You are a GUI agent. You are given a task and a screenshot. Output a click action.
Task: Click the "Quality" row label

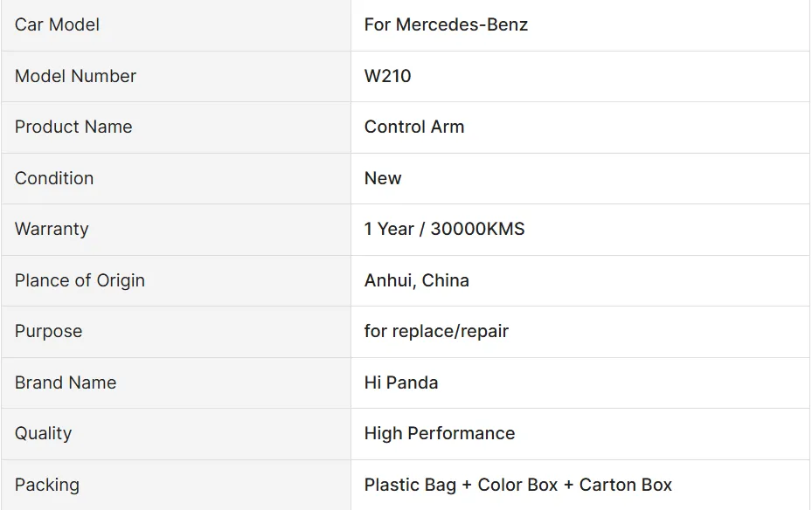pos(43,433)
